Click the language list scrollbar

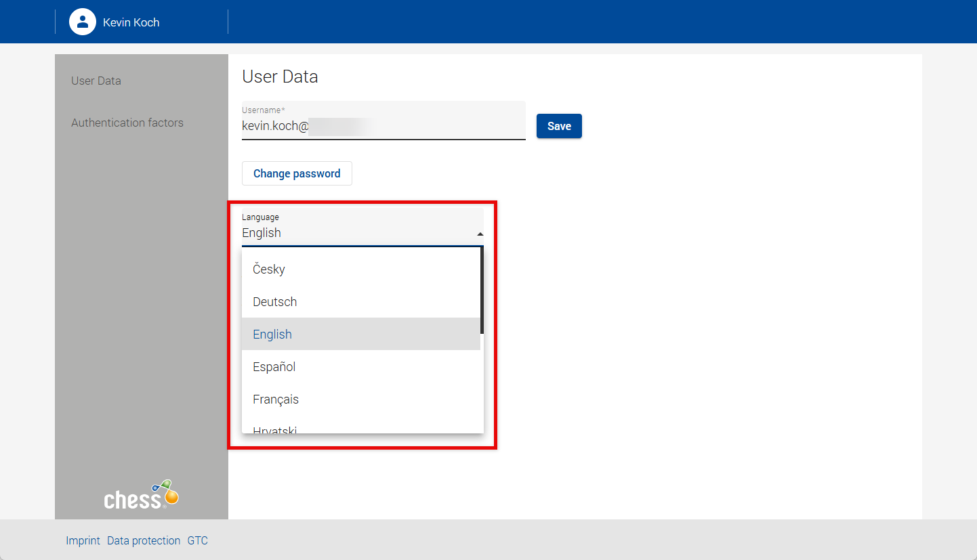(482, 291)
